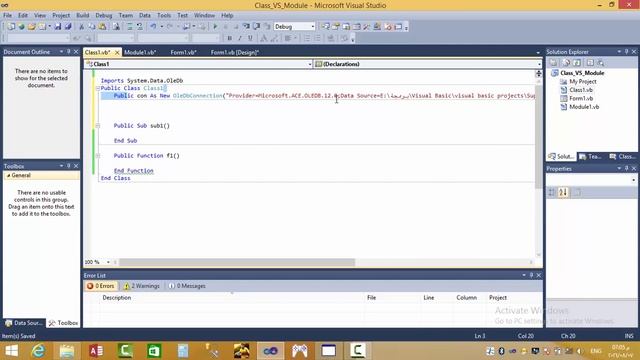Cut selection using the scissors icon
This screenshot has height=360, width=640.
click(x=81, y=27)
